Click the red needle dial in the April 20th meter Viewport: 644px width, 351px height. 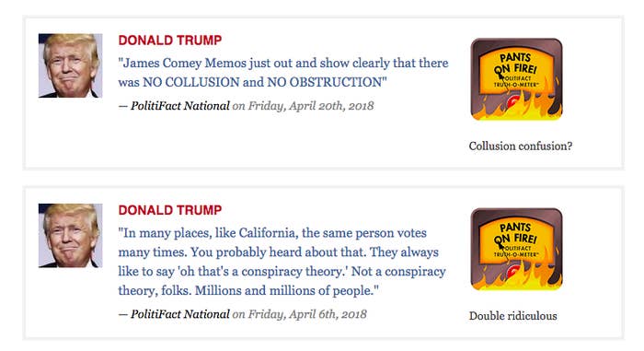pyautogui.click(x=513, y=101)
